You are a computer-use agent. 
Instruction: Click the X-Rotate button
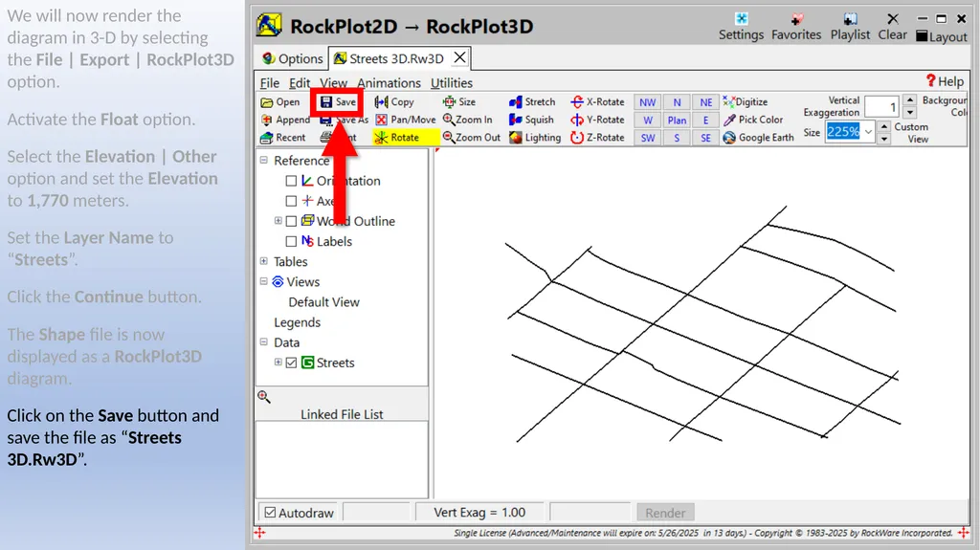pos(597,102)
